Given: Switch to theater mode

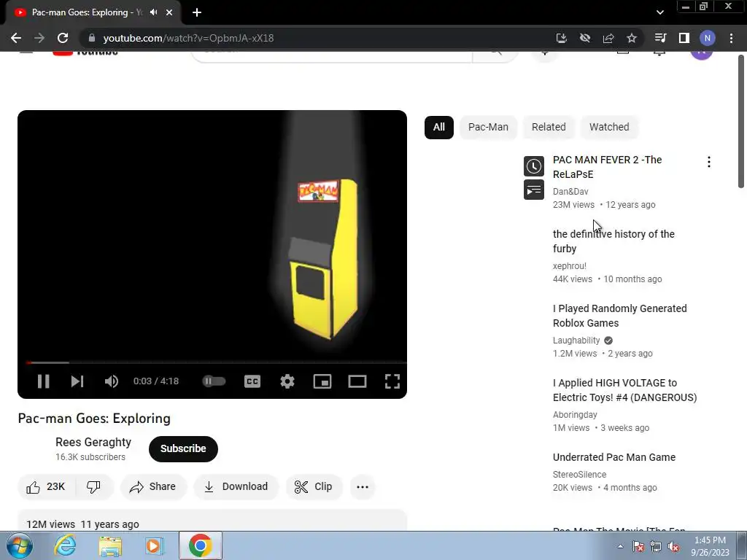Looking at the screenshot, I should 357,381.
